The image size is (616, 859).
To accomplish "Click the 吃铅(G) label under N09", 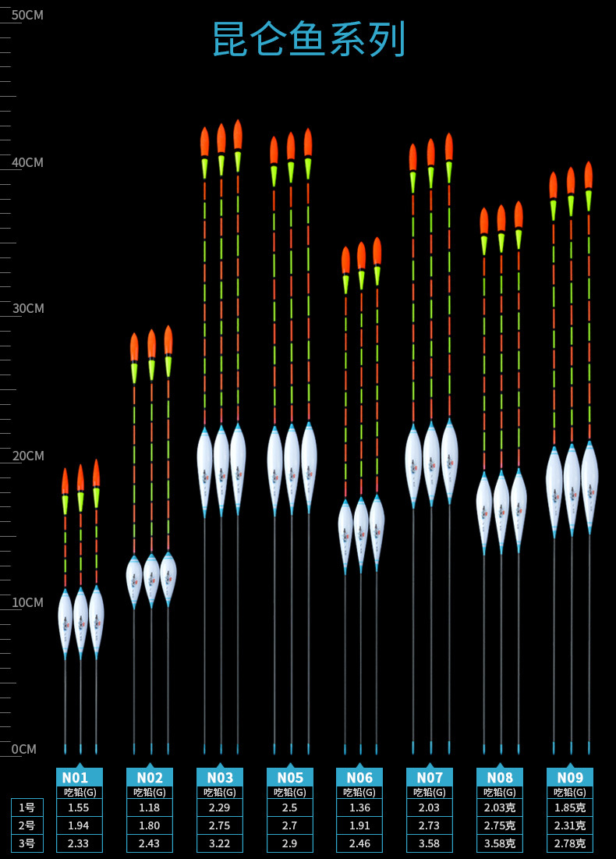I will tap(569, 792).
